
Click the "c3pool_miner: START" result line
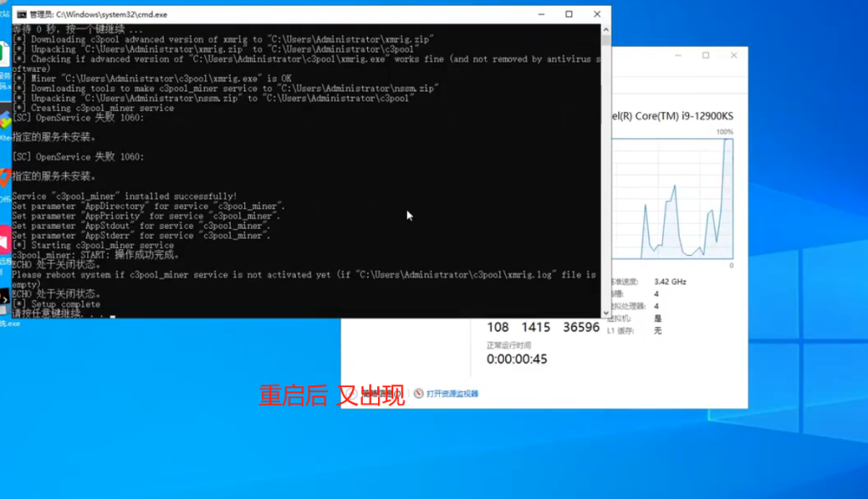click(x=96, y=255)
